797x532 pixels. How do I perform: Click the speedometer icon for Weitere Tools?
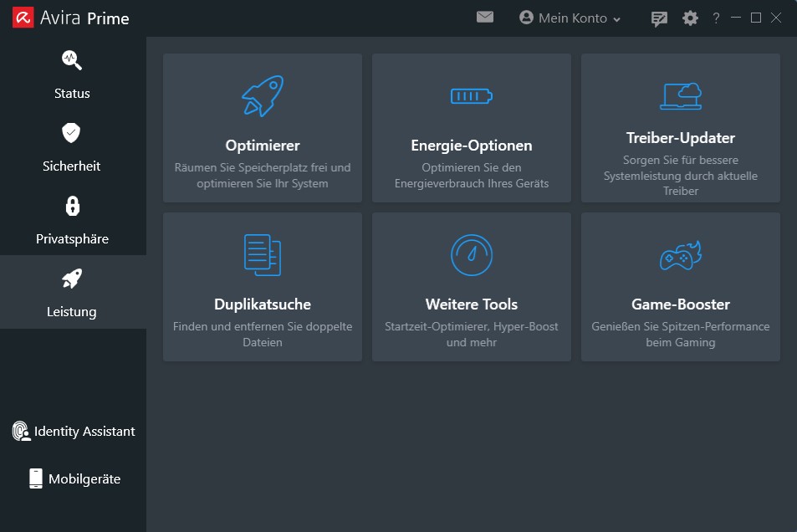click(x=472, y=255)
